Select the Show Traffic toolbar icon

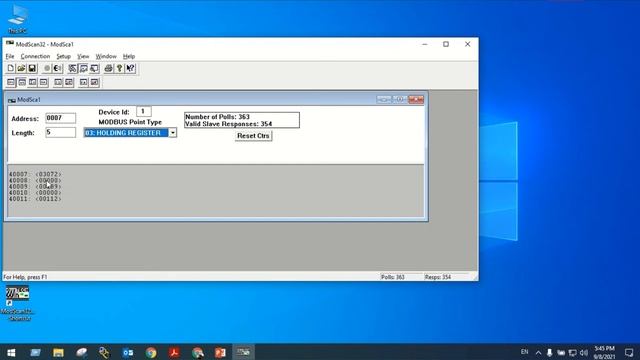point(94,68)
